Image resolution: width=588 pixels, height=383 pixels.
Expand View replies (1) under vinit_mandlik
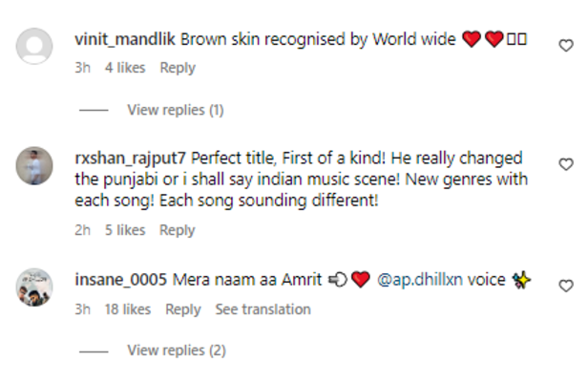coord(176,110)
